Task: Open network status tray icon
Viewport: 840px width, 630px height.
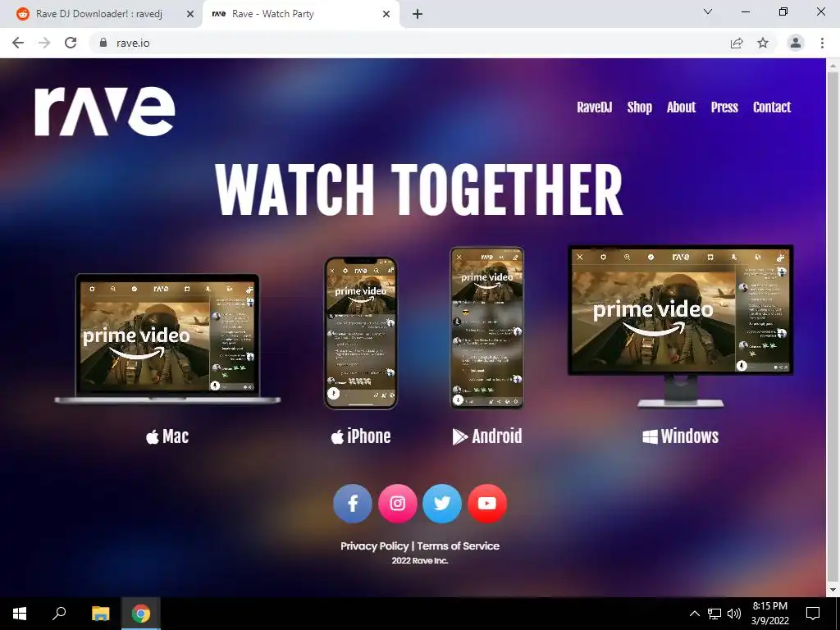Action: 714,614
